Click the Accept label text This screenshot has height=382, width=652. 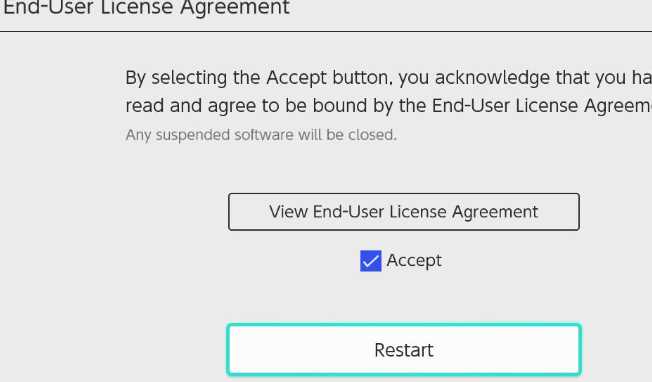click(x=414, y=261)
